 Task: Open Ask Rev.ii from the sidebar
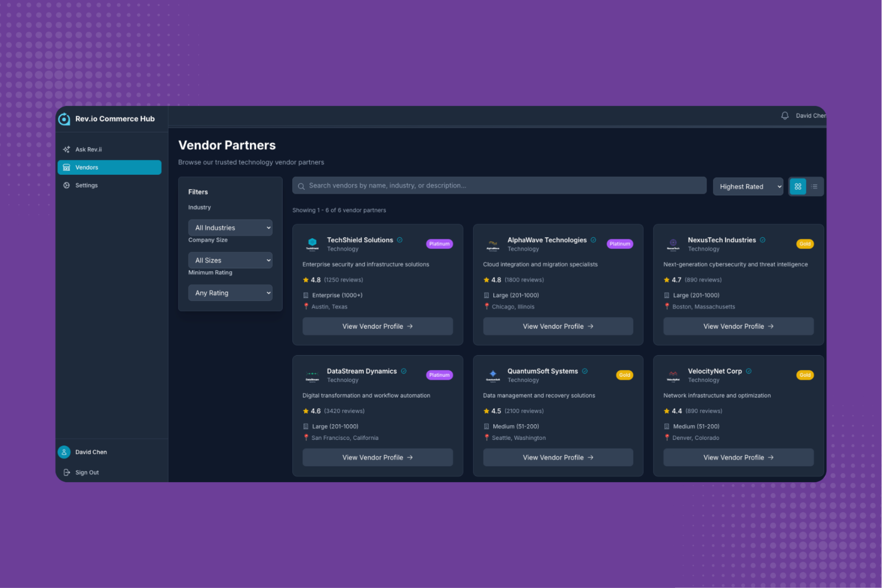[88, 149]
